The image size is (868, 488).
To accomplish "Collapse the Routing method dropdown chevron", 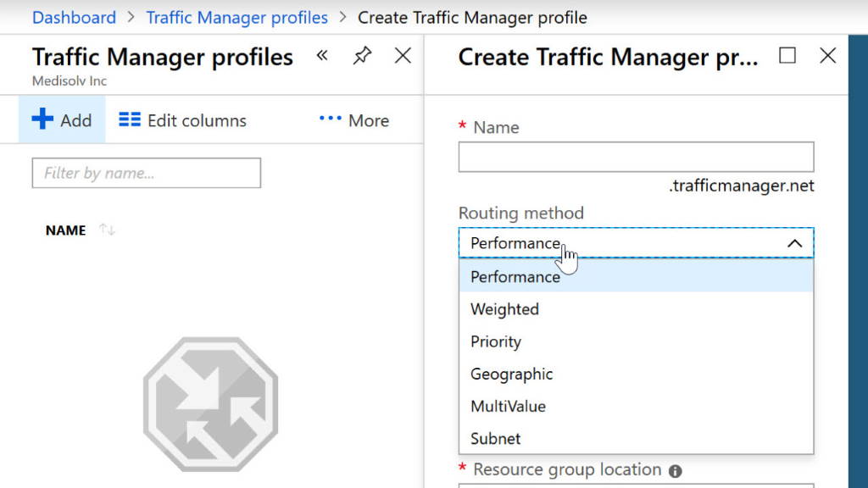I will pos(795,242).
